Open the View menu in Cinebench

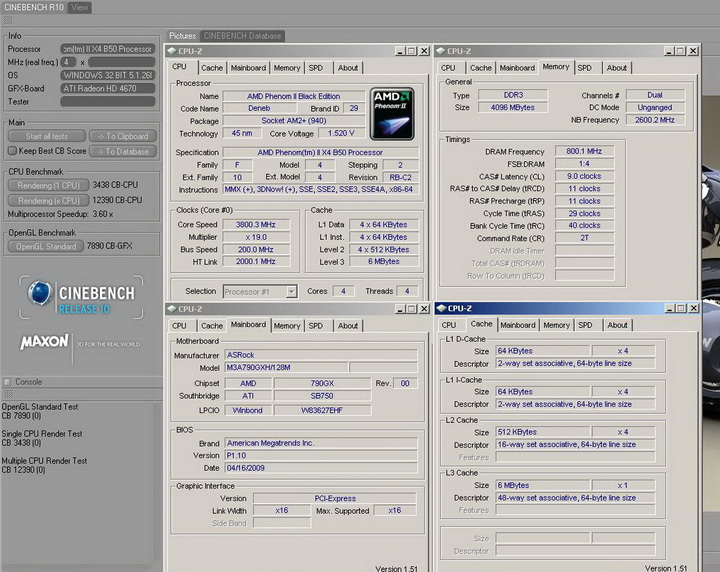[x=78, y=7]
